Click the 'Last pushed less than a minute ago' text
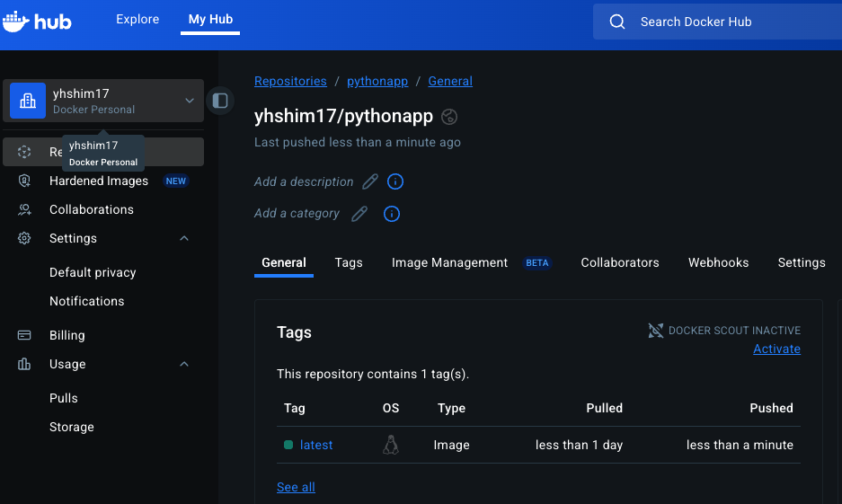 (x=357, y=142)
